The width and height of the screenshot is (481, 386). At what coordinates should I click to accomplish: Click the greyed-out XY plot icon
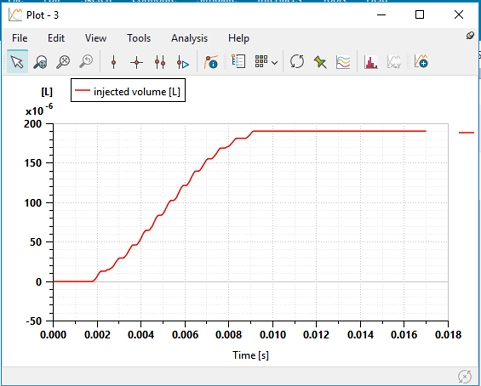click(394, 62)
